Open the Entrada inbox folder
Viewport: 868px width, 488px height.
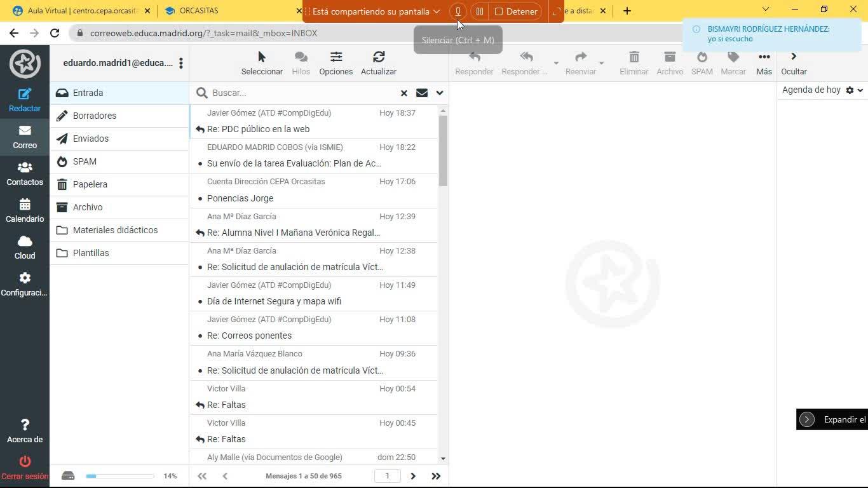pyautogui.click(x=119, y=93)
